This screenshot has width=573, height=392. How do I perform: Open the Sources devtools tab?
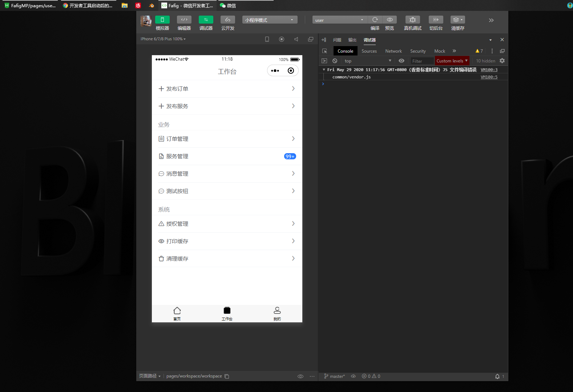pyautogui.click(x=369, y=51)
